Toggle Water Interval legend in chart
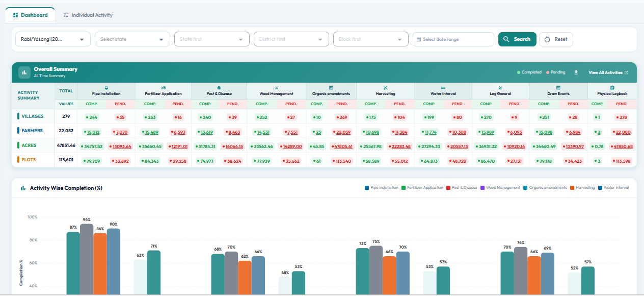 (613, 188)
